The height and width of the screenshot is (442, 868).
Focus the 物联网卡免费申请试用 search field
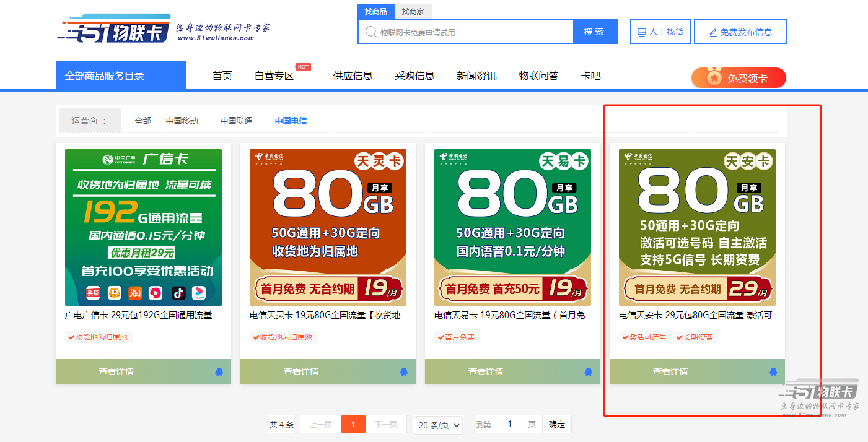pyautogui.click(x=466, y=32)
